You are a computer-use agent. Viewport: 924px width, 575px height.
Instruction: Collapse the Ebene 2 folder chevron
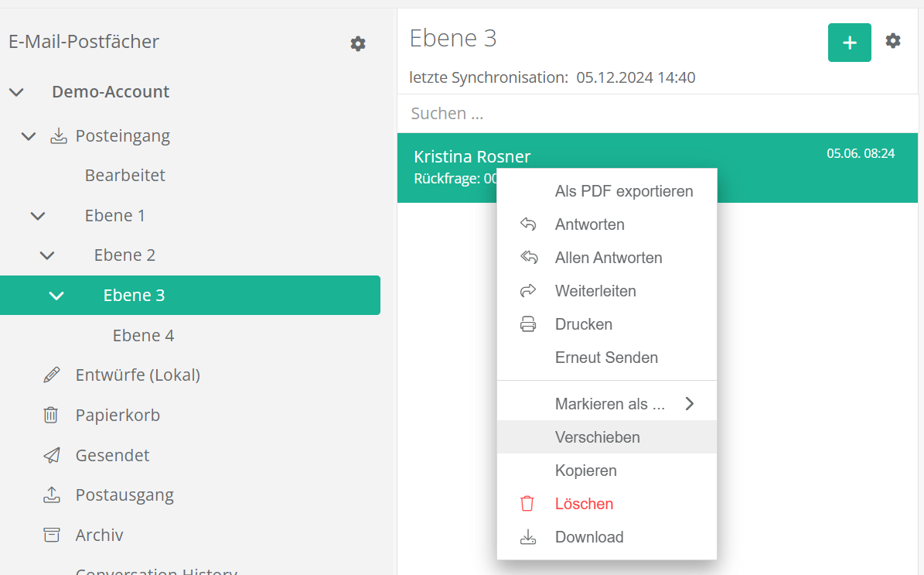tap(47, 255)
